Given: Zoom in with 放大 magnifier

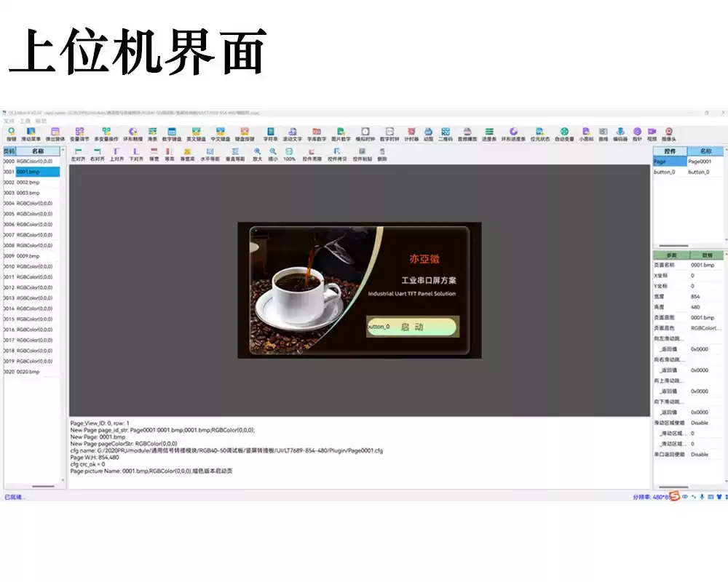Looking at the screenshot, I should [257, 154].
